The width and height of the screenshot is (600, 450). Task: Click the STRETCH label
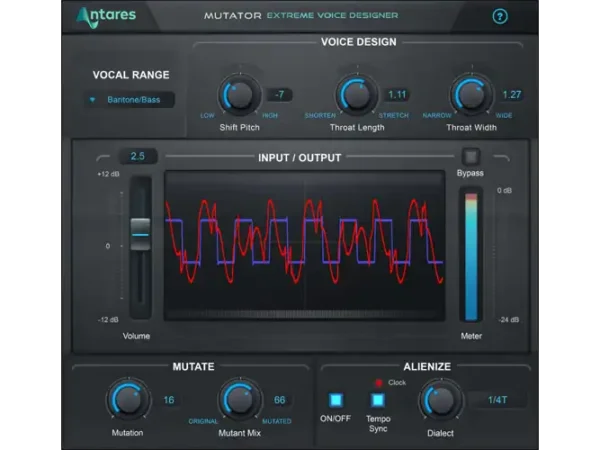click(x=394, y=116)
